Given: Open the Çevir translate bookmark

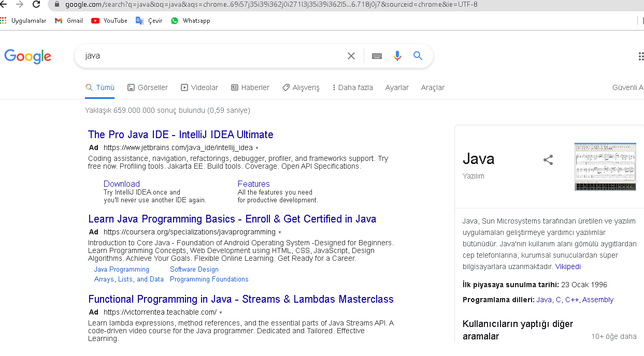Looking at the screenshot, I should point(149,21).
